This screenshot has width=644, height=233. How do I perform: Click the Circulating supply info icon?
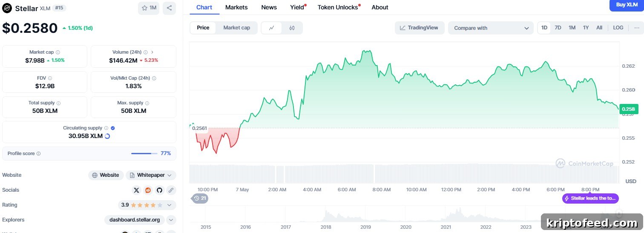coord(106,128)
